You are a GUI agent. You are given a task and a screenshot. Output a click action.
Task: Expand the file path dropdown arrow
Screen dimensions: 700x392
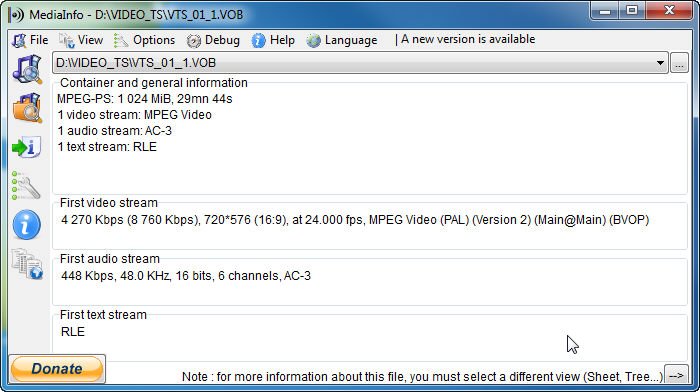pos(660,63)
